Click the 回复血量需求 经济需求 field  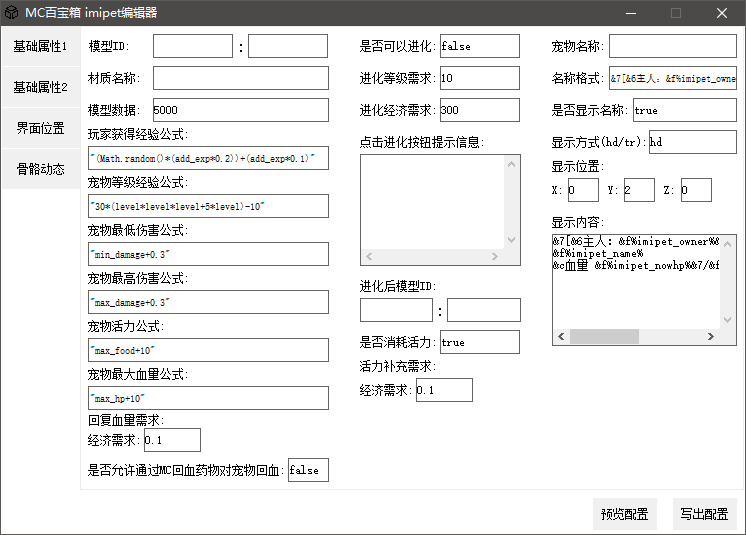point(172,440)
